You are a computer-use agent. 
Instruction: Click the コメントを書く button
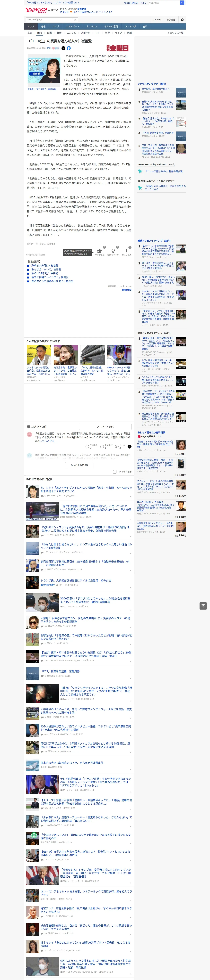click(105, 426)
